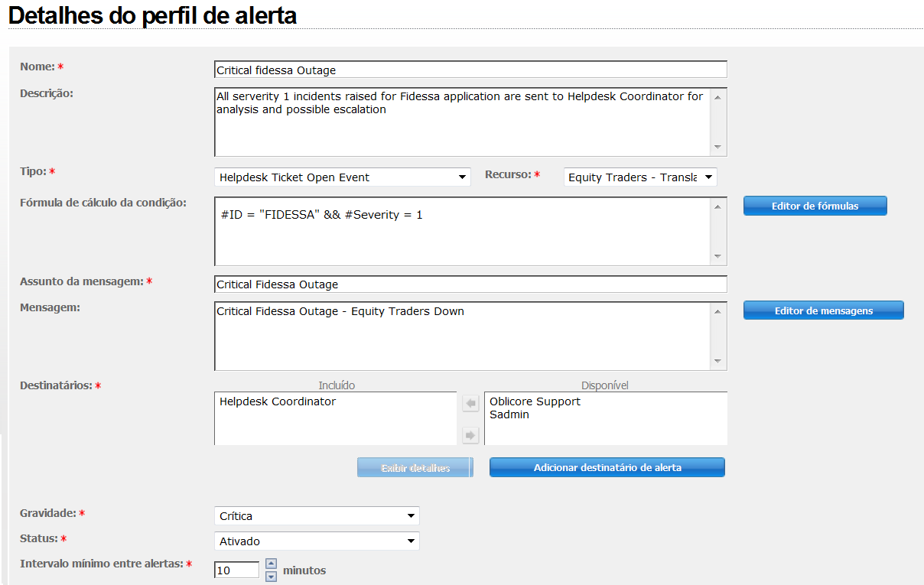Screen dimensions: 924x585
Task: Decrement the minutes value with the down stepper
Action: pyautogui.click(x=270, y=575)
